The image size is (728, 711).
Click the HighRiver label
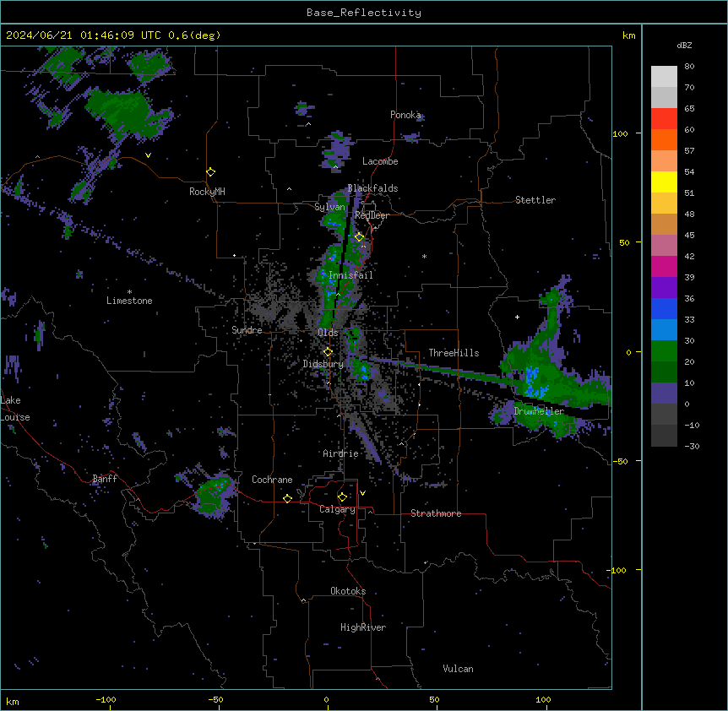click(x=363, y=627)
